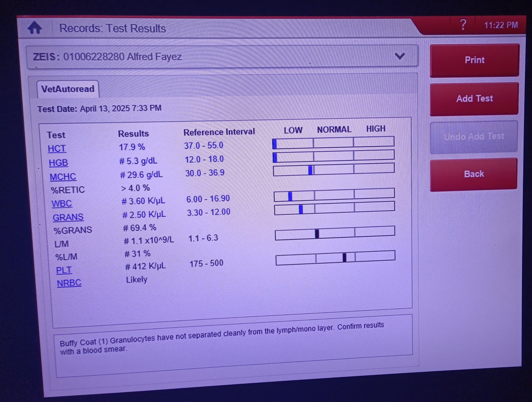
Task: Open the MCHC test link
Action: (x=63, y=177)
